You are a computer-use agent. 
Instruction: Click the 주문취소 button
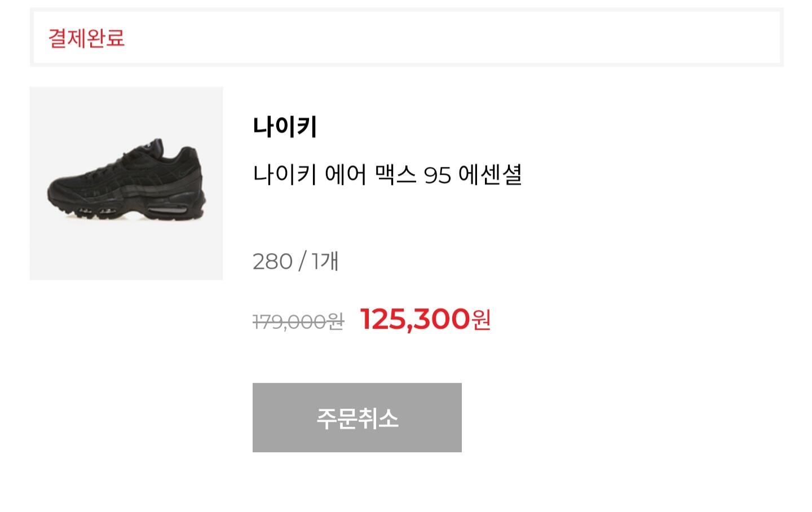pyautogui.click(x=357, y=417)
